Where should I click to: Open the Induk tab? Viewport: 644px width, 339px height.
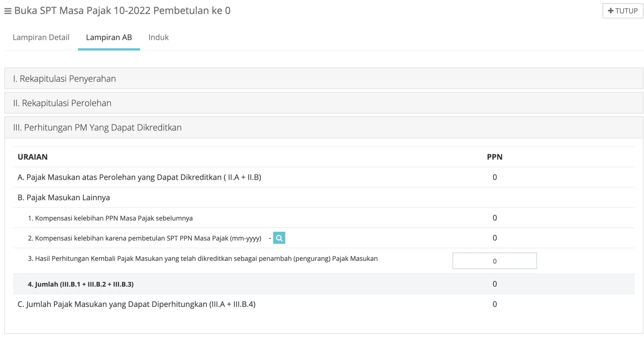(158, 37)
